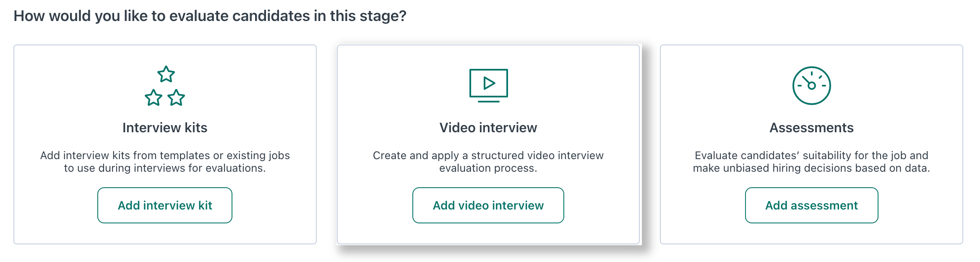
Task: Click the Interview kits description text
Action: click(165, 162)
